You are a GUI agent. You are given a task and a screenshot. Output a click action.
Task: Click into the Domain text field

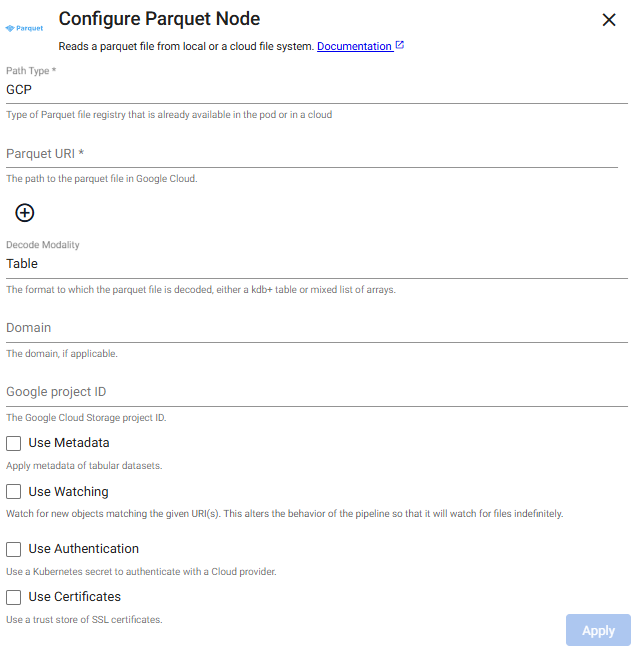point(317,328)
